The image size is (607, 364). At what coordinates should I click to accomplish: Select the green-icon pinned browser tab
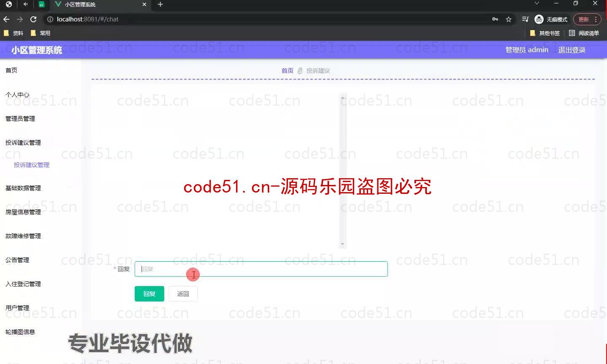[41, 4]
